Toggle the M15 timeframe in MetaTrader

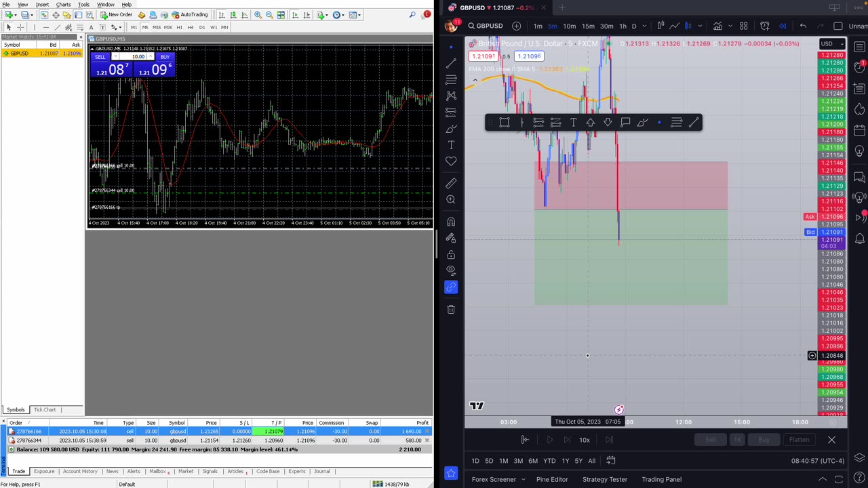(157, 27)
